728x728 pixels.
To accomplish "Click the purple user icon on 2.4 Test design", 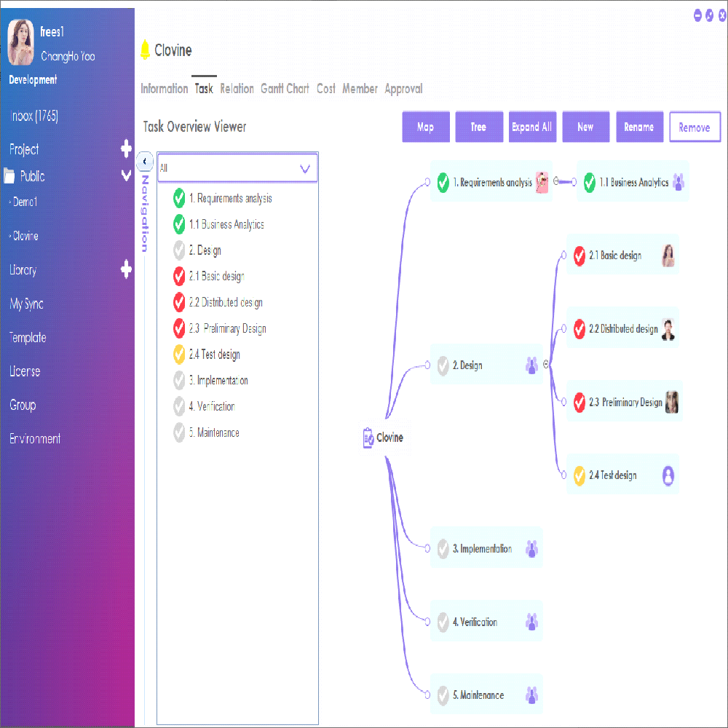I will pos(668,475).
